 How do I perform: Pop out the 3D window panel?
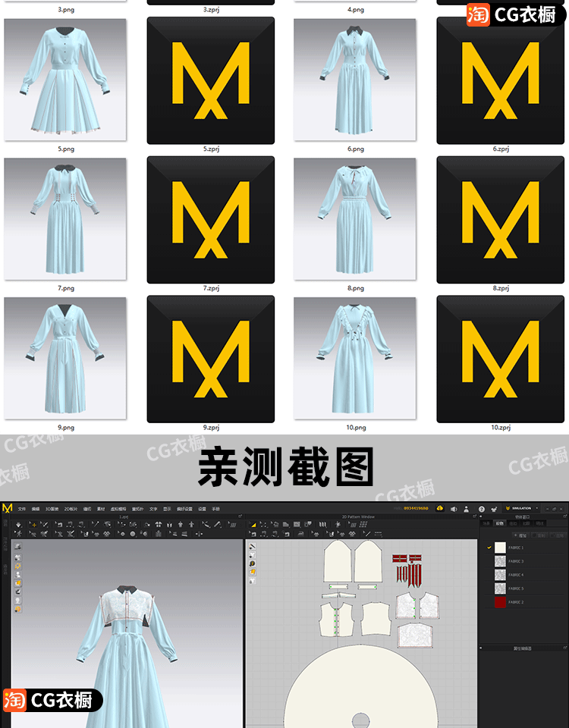240,516
